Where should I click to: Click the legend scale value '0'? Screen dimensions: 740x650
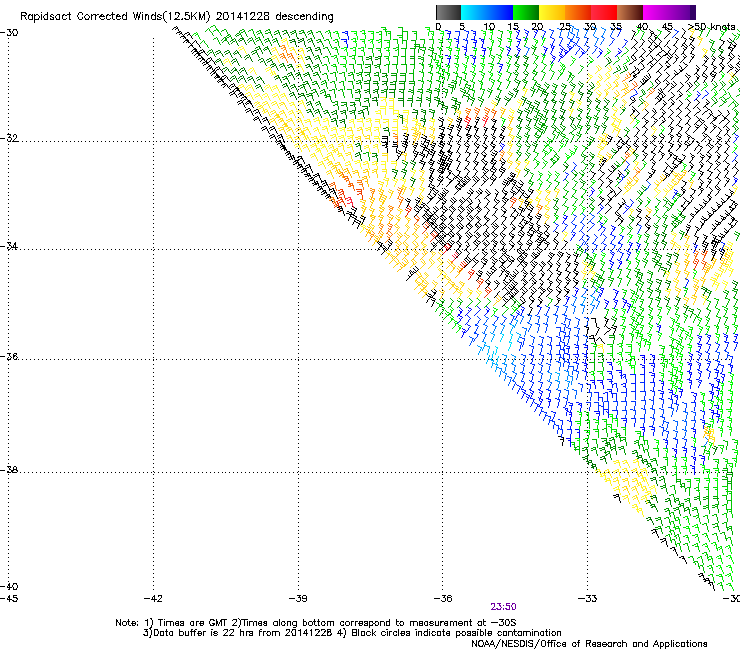pyautogui.click(x=438, y=26)
